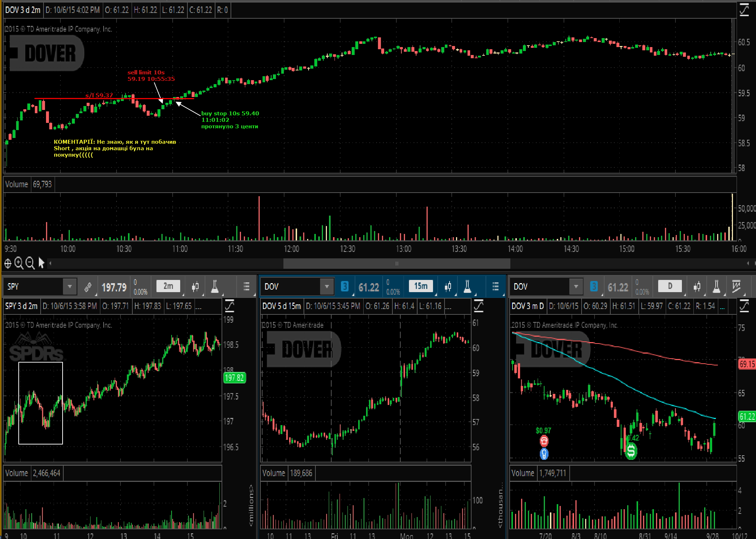Open studies flask icon in the 15m panel
Image resolution: width=756 pixels, height=539 pixels.
coord(467,286)
